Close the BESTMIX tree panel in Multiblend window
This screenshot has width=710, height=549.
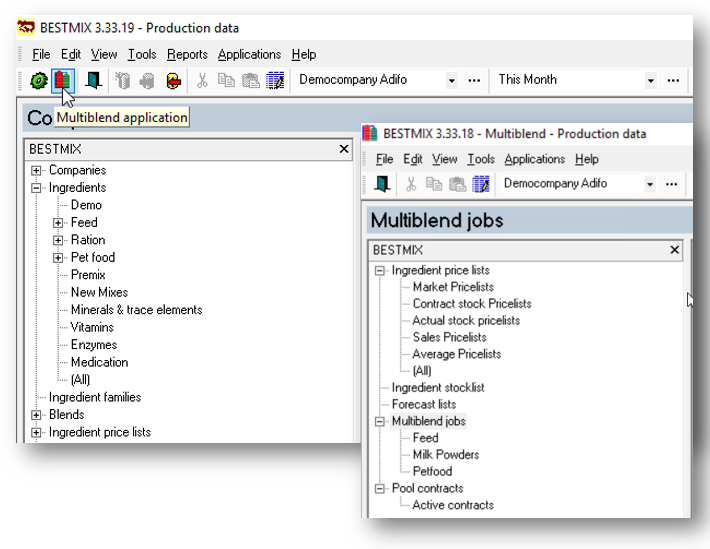click(x=674, y=250)
